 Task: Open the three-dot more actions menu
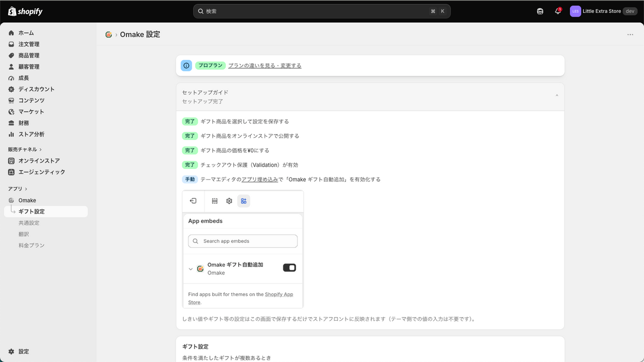click(x=630, y=34)
